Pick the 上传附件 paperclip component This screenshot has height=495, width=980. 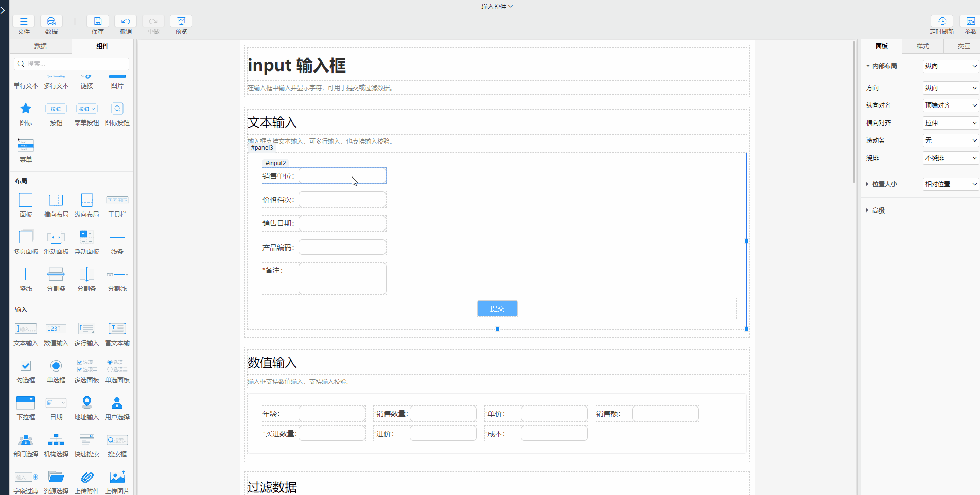click(86, 478)
